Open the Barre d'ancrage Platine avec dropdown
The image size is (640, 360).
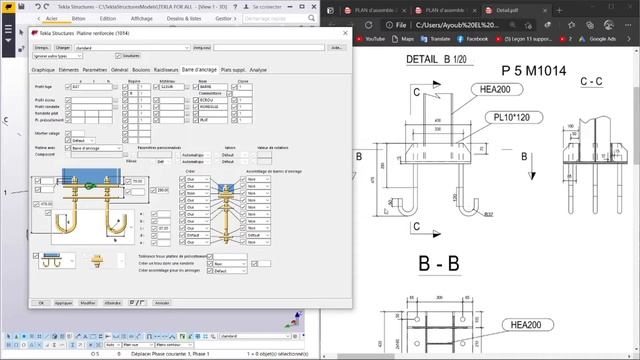pyautogui.click(x=96, y=148)
